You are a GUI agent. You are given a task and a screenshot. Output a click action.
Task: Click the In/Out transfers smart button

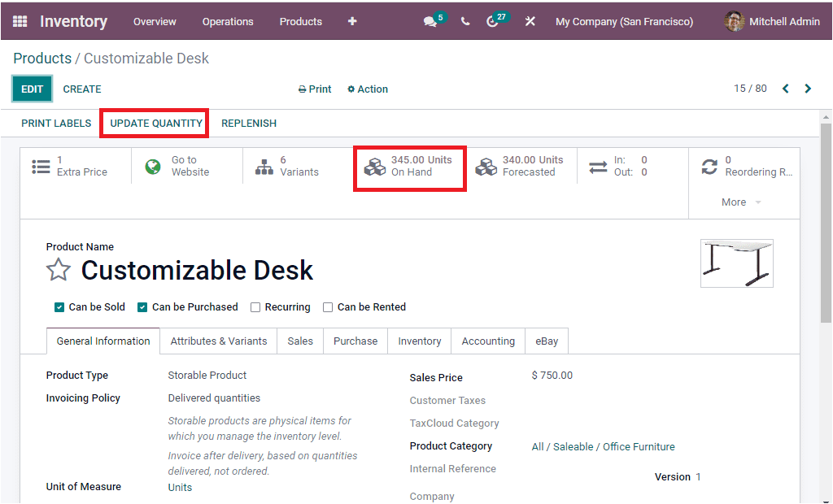coord(626,166)
